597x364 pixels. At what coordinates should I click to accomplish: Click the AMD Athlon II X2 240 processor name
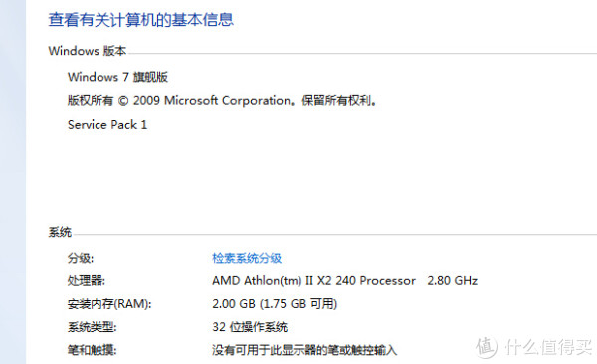(x=313, y=281)
